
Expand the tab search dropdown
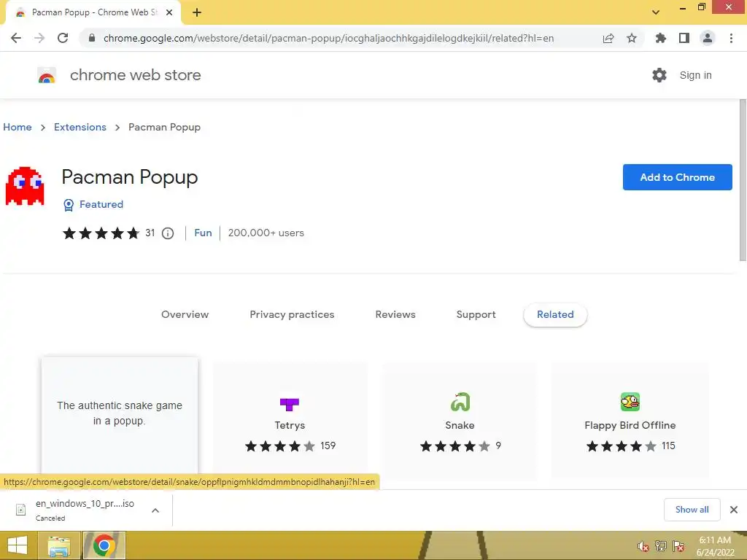click(x=656, y=12)
